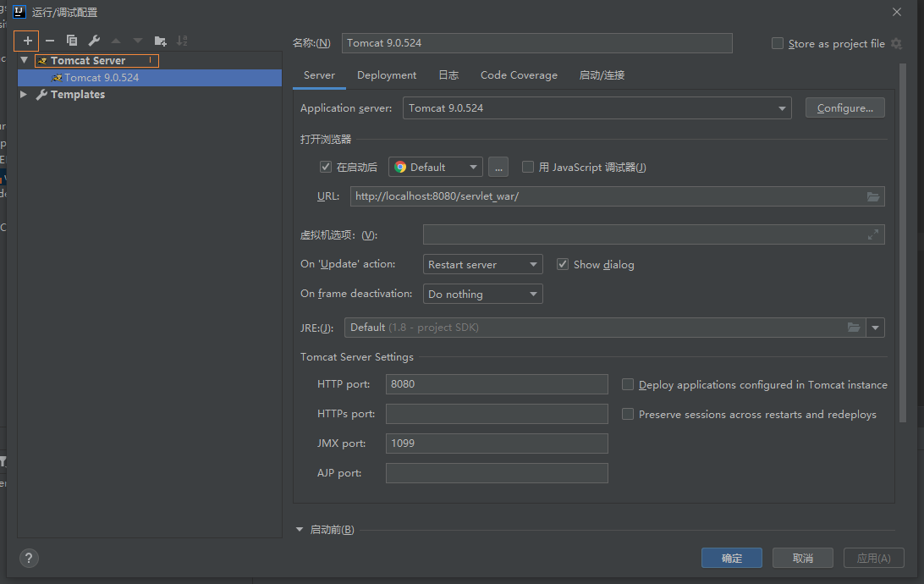Image resolution: width=924 pixels, height=584 pixels.
Task: Enable Preserve sessions across restarts and redeploys
Action: (x=628, y=414)
